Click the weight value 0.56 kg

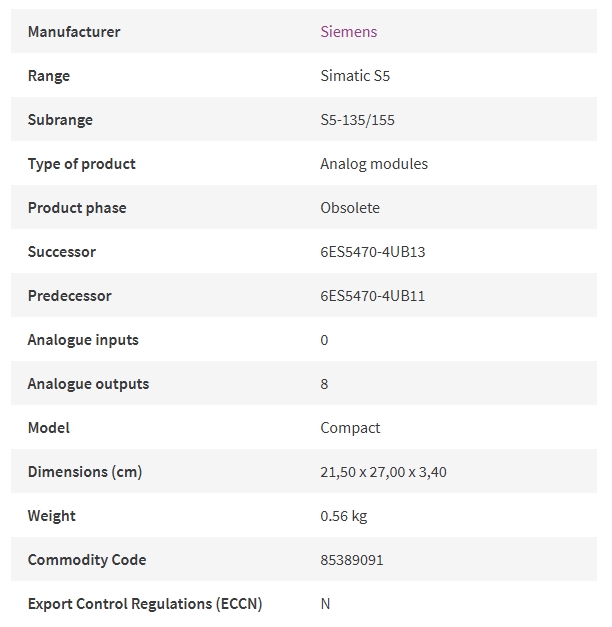[x=344, y=516]
